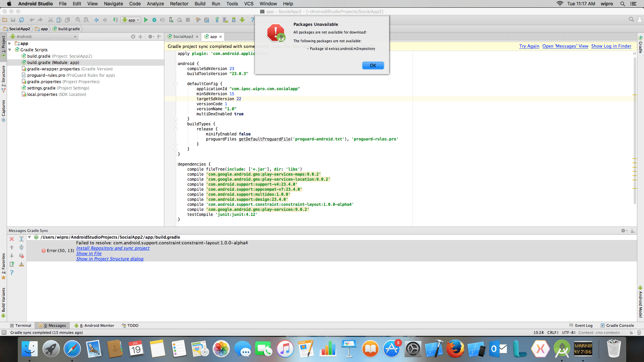Click Project panel collapse all icon
This screenshot has height=362, width=644.
tap(141, 37)
